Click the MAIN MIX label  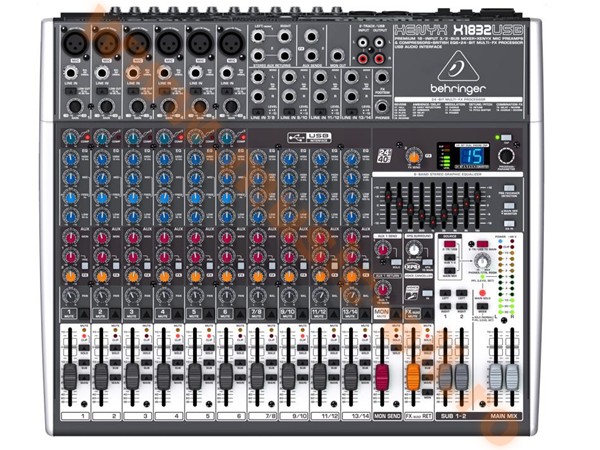pos(504,416)
